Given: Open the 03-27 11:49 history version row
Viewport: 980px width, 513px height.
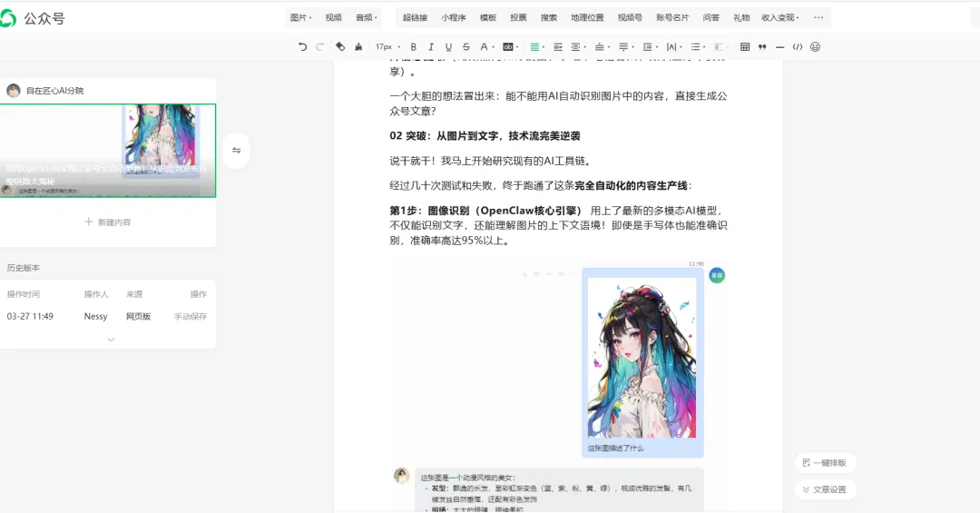Looking at the screenshot, I should [x=108, y=317].
